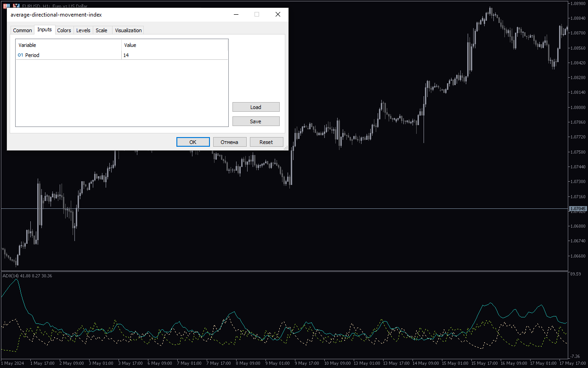Open the Common tab
The height and width of the screenshot is (368, 588).
pyautogui.click(x=23, y=30)
